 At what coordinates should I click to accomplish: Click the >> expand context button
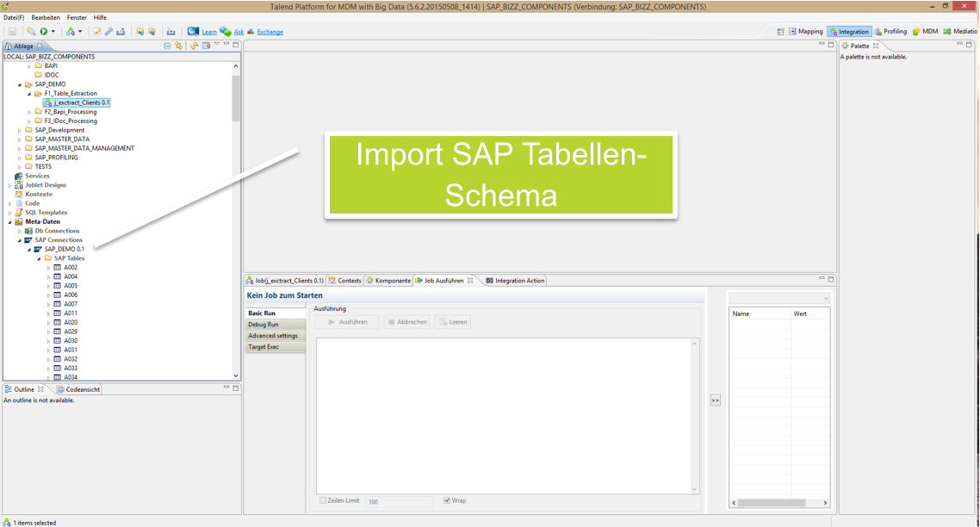pos(715,400)
